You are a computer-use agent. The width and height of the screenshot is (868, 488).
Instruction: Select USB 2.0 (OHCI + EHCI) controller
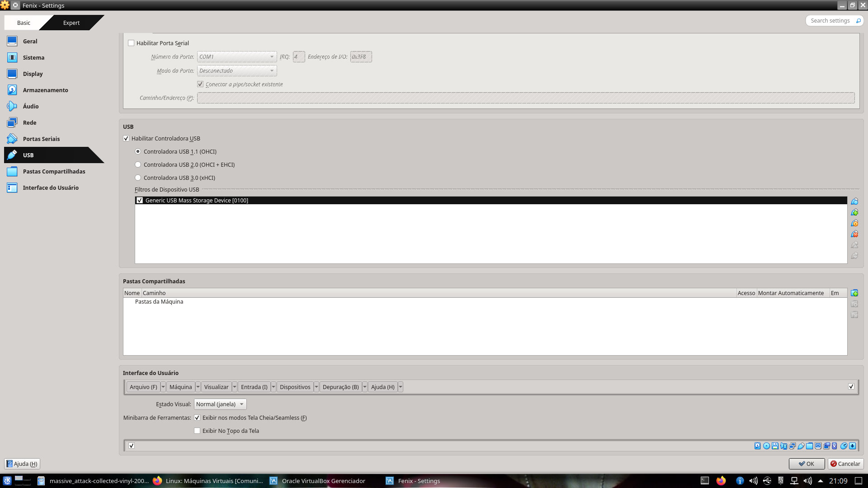(x=138, y=164)
